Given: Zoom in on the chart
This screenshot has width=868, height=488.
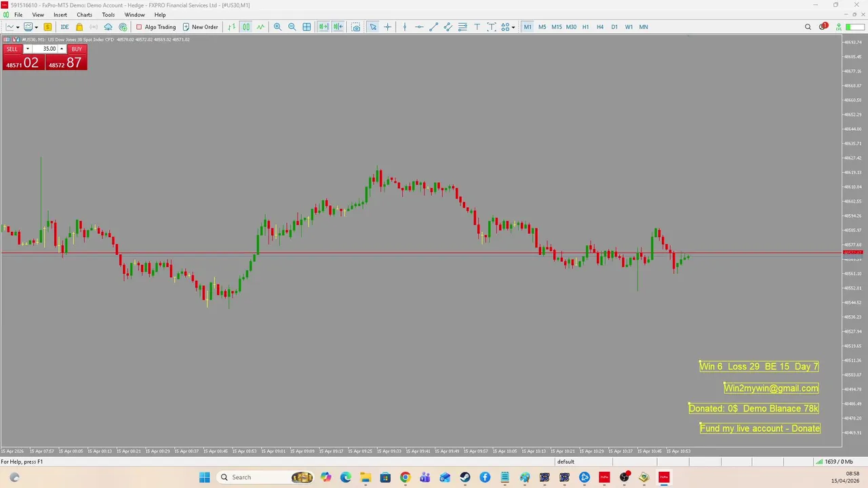Looking at the screenshot, I should click(x=277, y=27).
